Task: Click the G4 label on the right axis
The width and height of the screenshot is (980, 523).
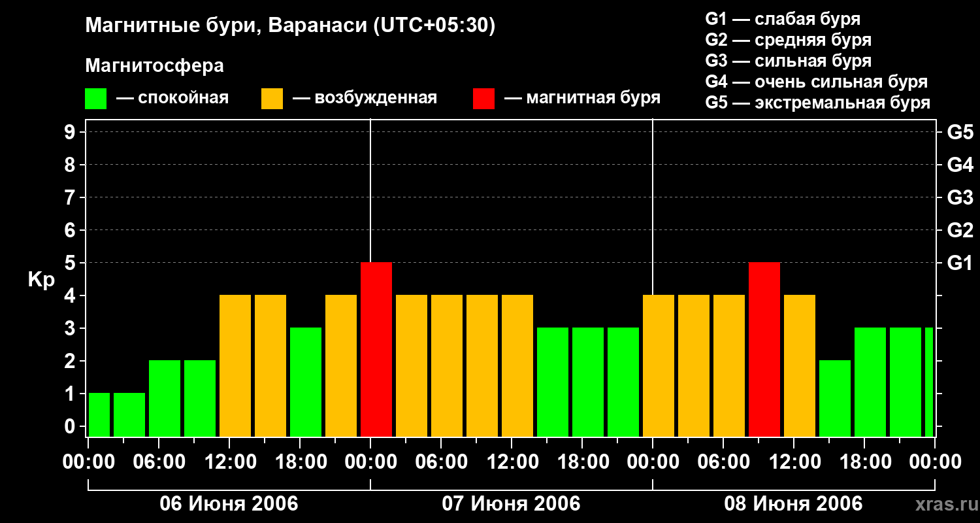Action: (960, 165)
